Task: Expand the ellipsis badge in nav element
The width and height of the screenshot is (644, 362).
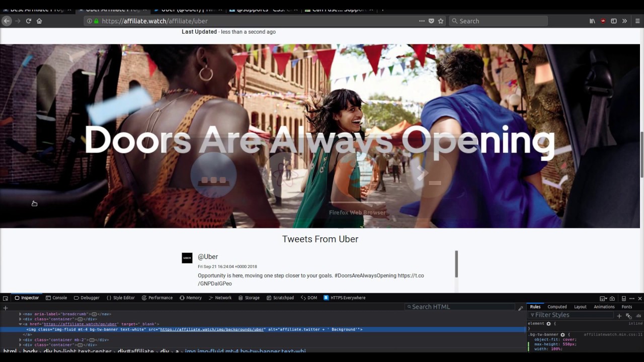Action: (x=94, y=314)
